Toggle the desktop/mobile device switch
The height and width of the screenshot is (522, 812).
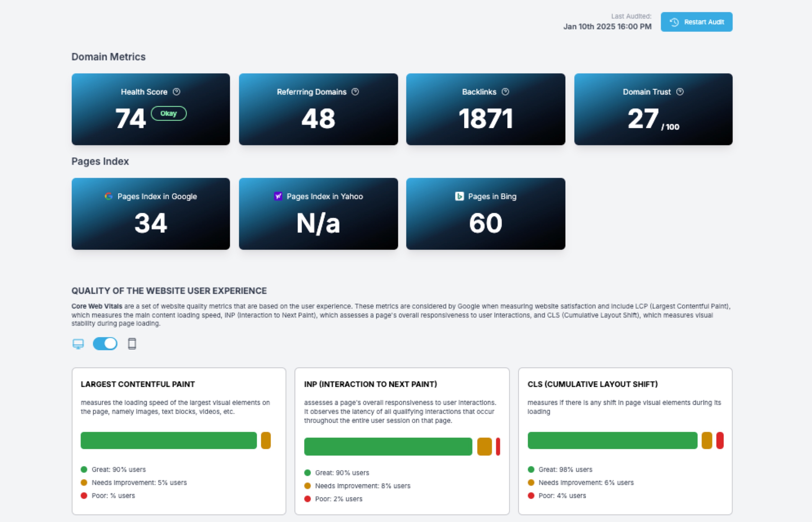coord(105,344)
